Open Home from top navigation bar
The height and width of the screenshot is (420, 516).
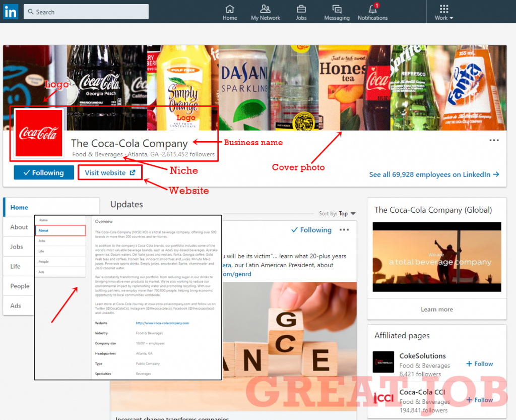[x=230, y=13]
